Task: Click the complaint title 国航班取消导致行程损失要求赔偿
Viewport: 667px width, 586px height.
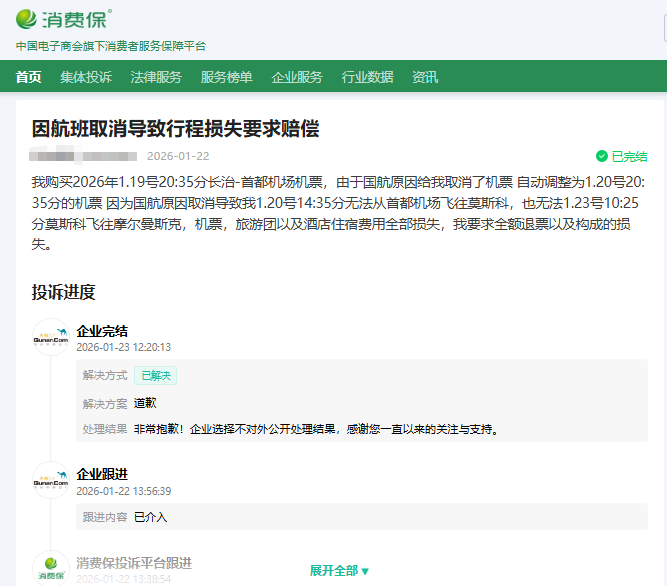Action: point(175,128)
